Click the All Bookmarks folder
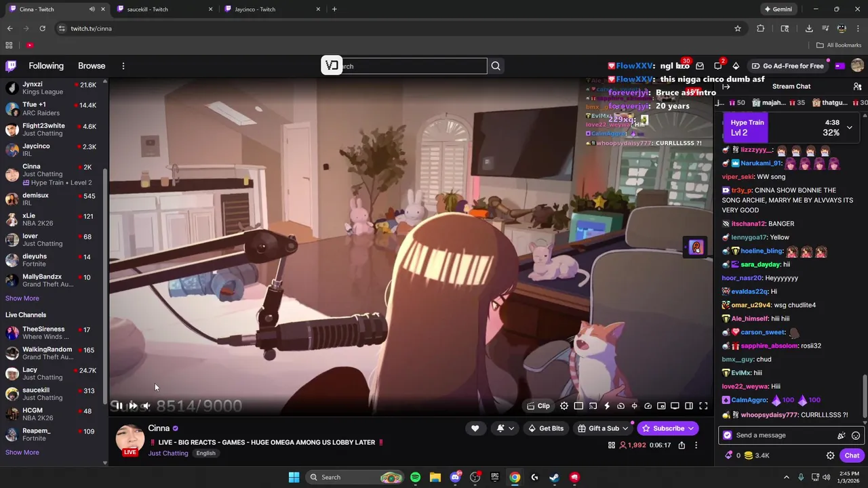The width and height of the screenshot is (868, 488). tap(839, 45)
